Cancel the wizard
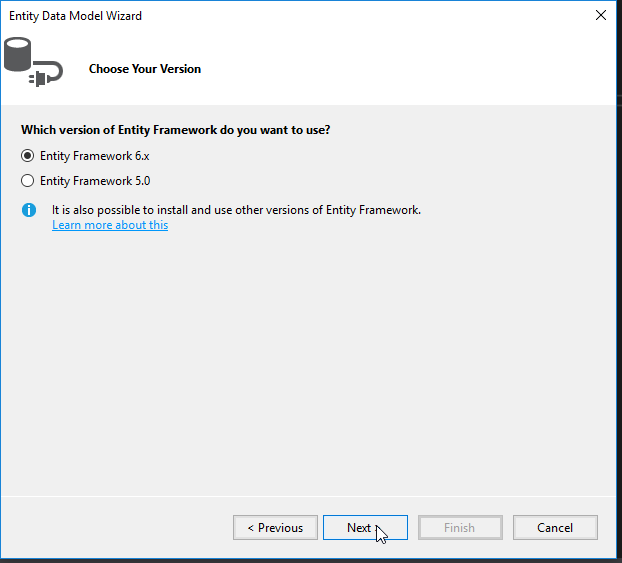This screenshot has height=563, width=622. (555, 527)
